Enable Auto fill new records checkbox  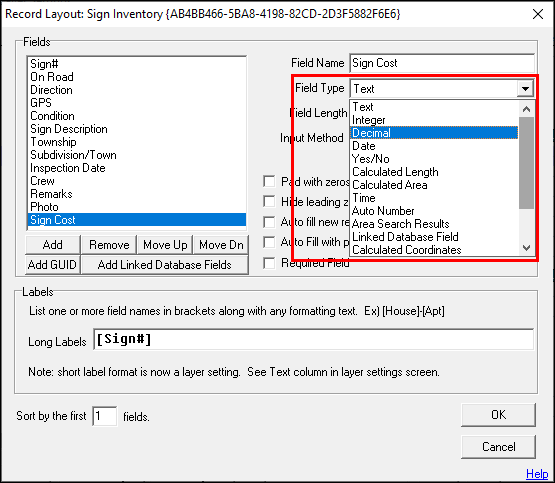point(269,222)
